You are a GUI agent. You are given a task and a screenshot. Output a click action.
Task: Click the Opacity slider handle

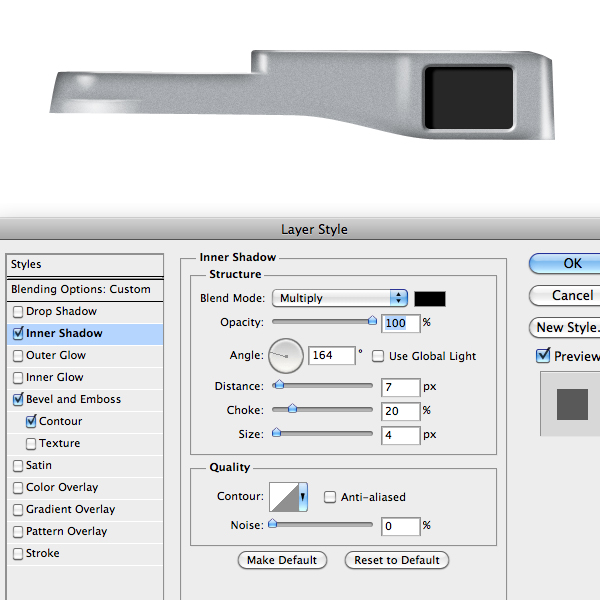[x=372, y=321]
